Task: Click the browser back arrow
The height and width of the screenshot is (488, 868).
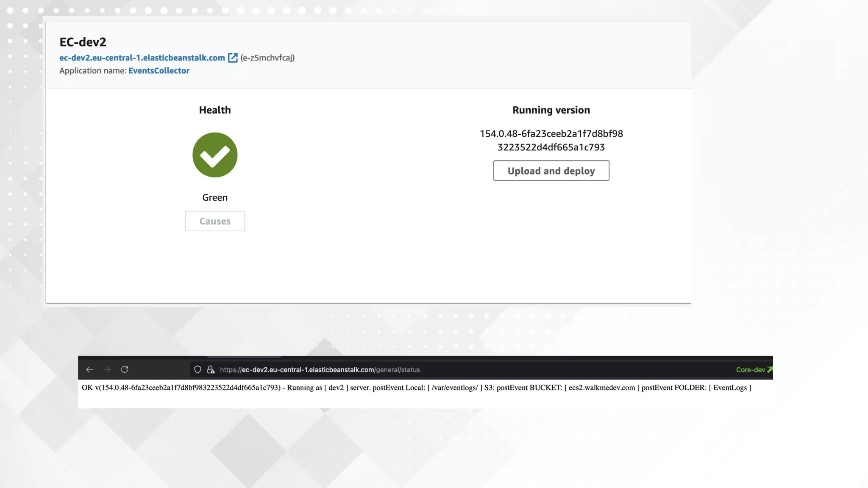Action: tap(89, 370)
